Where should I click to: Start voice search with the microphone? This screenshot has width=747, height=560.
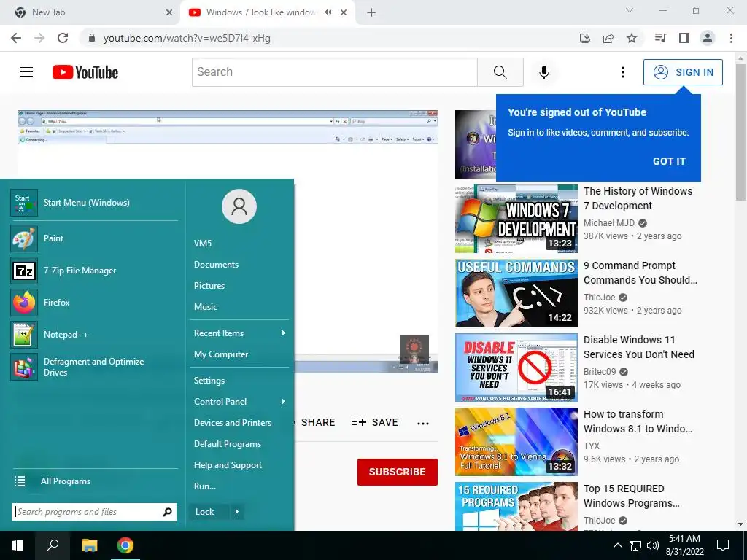click(544, 72)
